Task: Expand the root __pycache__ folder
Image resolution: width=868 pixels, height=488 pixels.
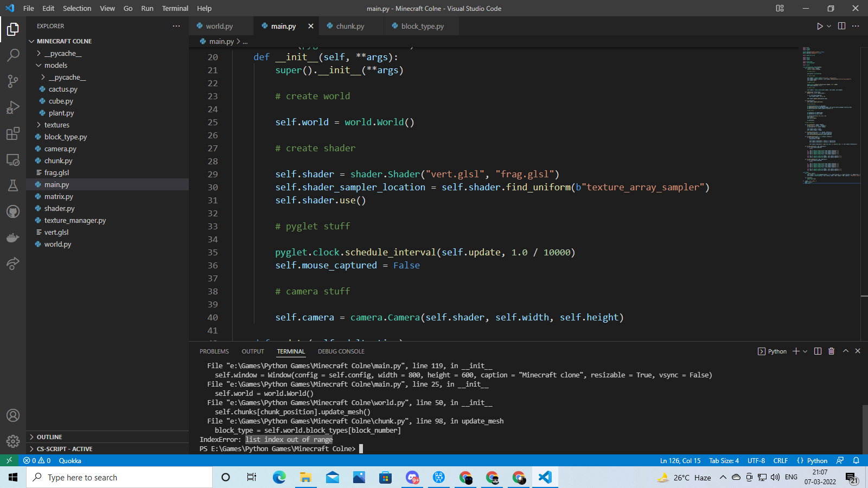Action: (x=107, y=53)
